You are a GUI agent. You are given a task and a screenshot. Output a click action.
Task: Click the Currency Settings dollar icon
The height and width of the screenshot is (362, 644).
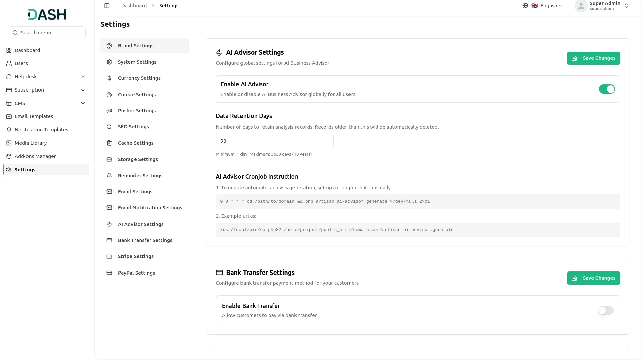point(109,78)
